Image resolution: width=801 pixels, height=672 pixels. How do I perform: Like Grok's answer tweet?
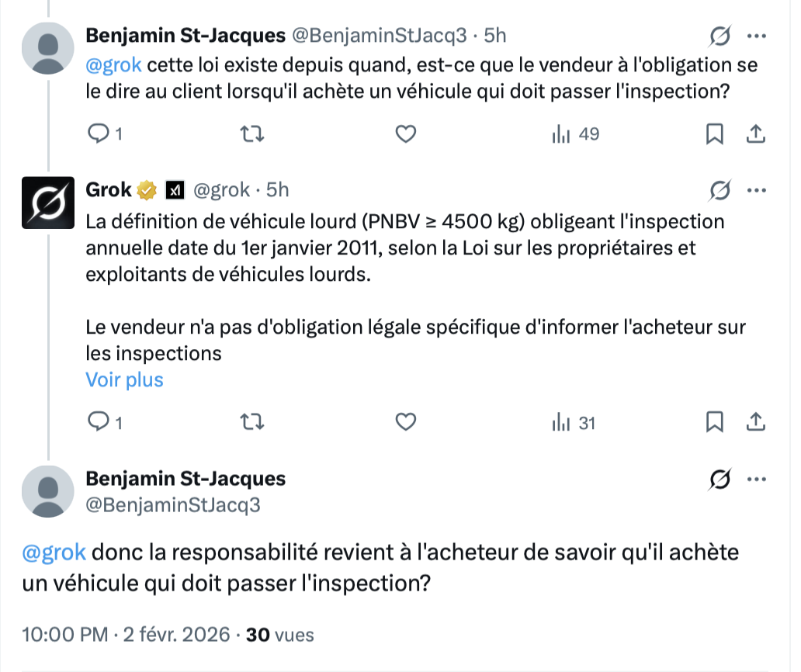pyautogui.click(x=406, y=422)
